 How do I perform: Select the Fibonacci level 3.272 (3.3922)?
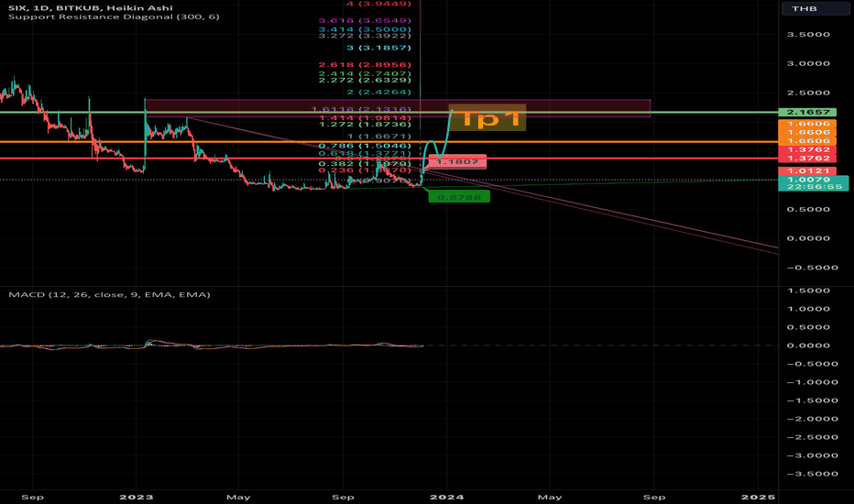pos(365,36)
